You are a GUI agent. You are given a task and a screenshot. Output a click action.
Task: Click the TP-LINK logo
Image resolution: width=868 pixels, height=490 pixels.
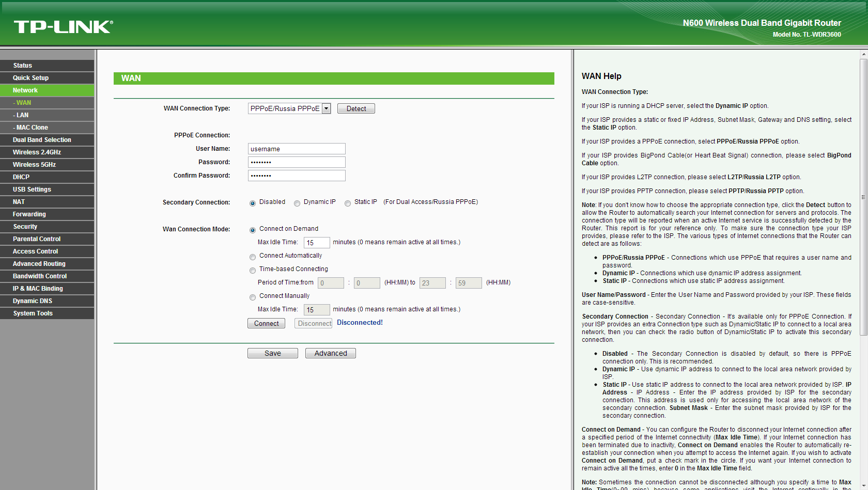pyautogui.click(x=63, y=27)
